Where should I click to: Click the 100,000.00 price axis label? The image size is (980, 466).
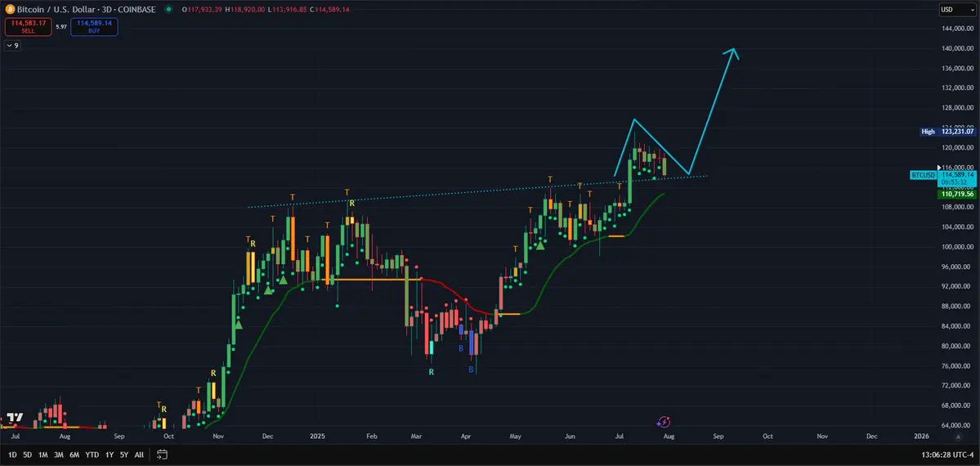(x=956, y=247)
